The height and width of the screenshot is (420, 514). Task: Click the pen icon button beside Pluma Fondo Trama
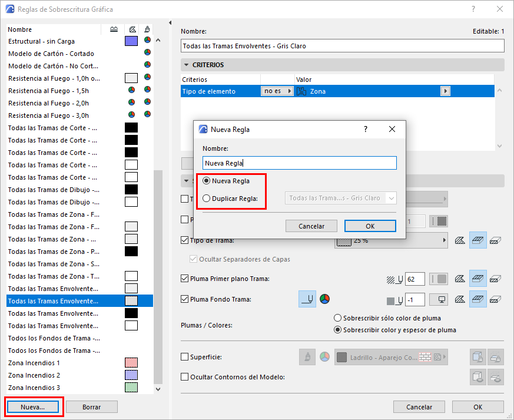[x=307, y=299]
